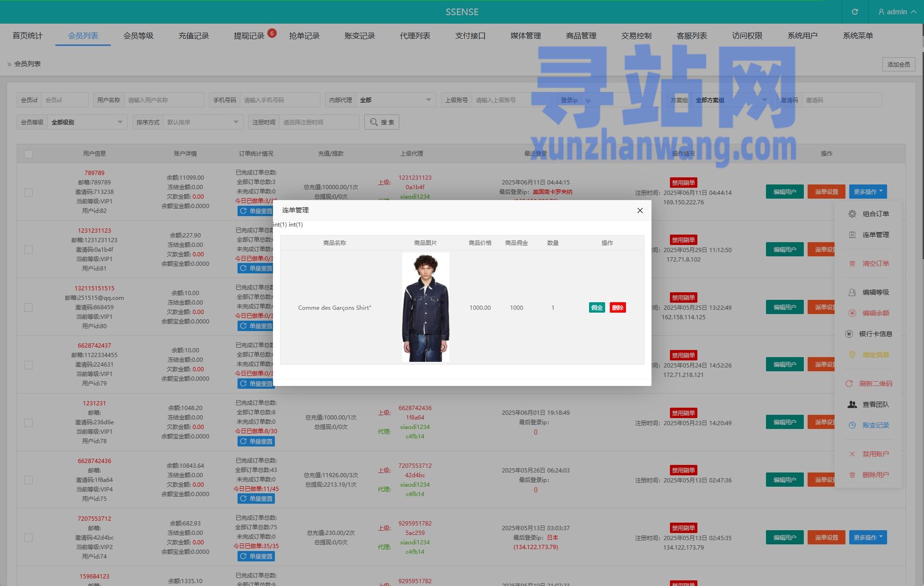Open 更多操作 dropdown for user 7207553712
This screenshot has width=924, height=586.
pos(868,537)
